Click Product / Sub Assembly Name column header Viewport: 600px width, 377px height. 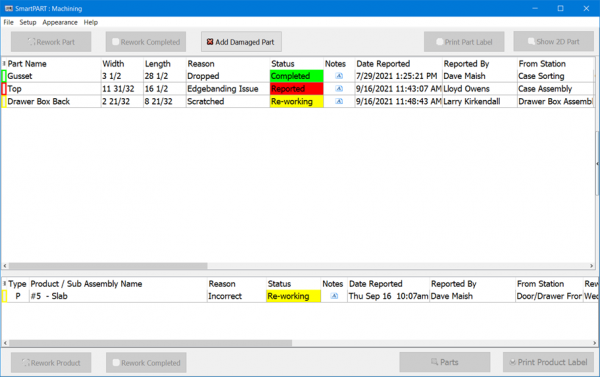click(118, 284)
